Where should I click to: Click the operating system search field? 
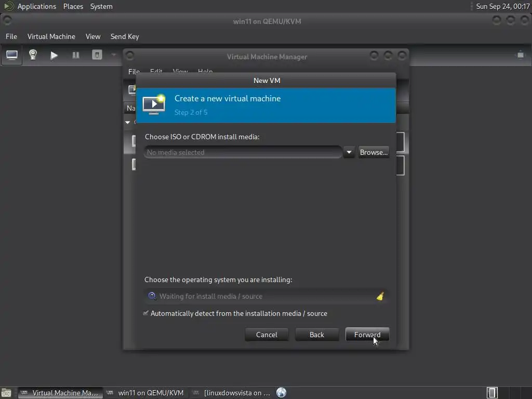[265, 296]
